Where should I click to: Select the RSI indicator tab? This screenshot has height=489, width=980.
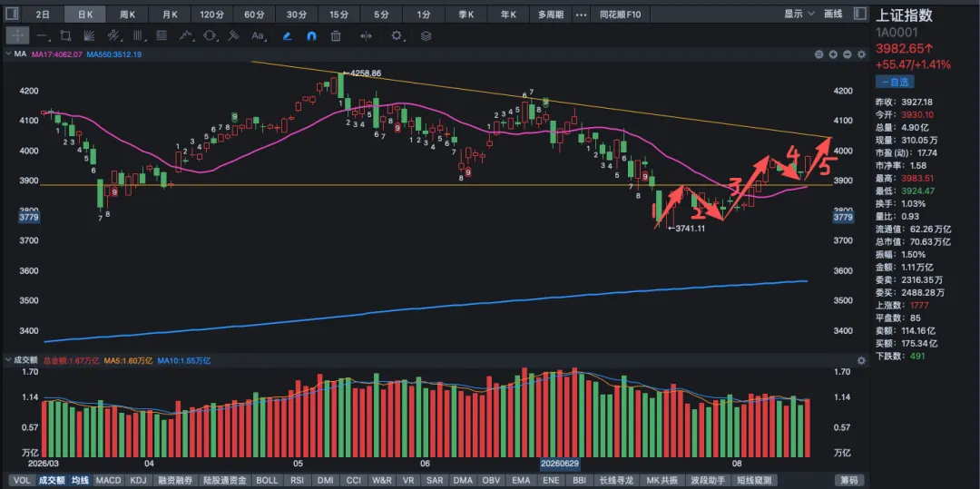(x=297, y=480)
